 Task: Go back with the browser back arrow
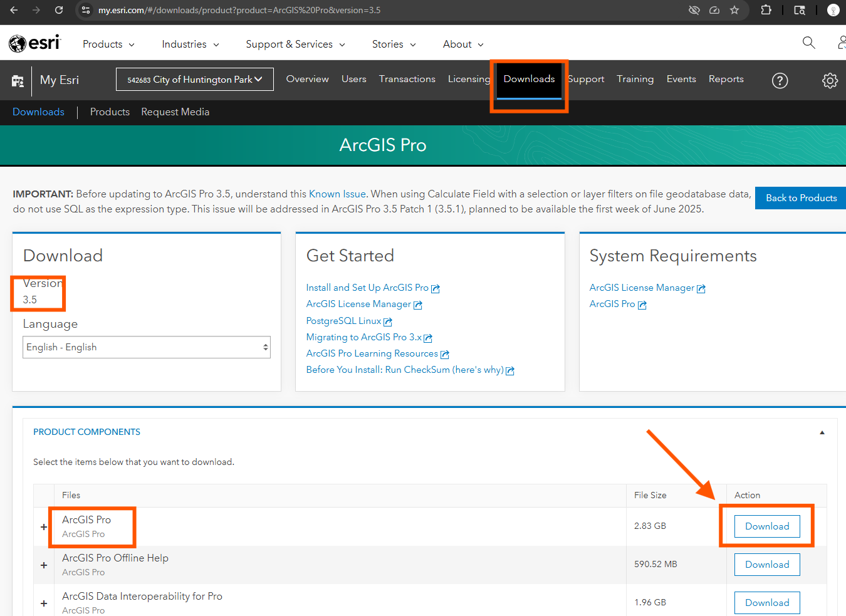pos(14,10)
